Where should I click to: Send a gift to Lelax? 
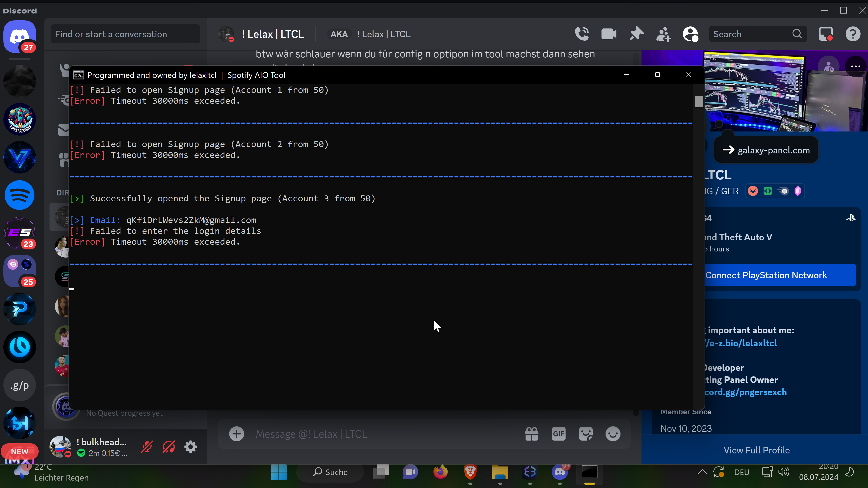pyautogui.click(x=531, y=434)
